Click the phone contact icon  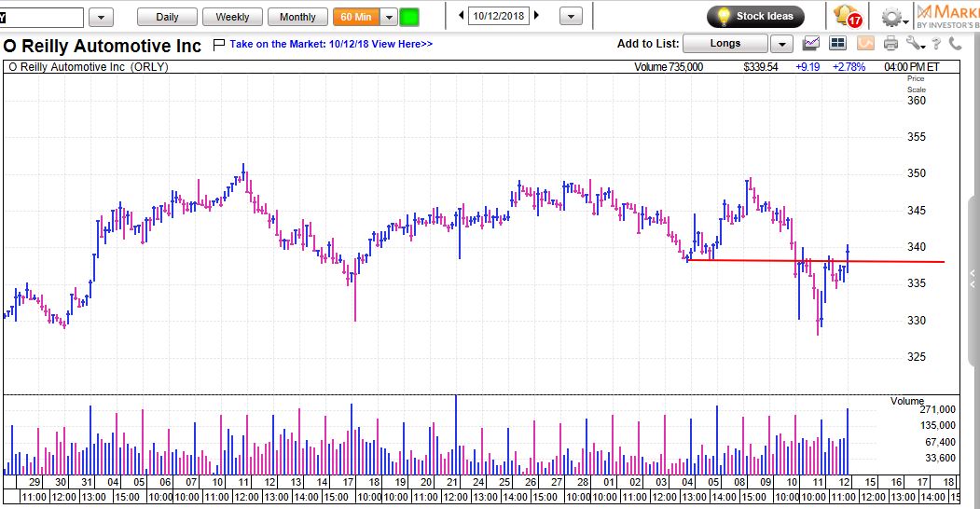click(956, 43)
